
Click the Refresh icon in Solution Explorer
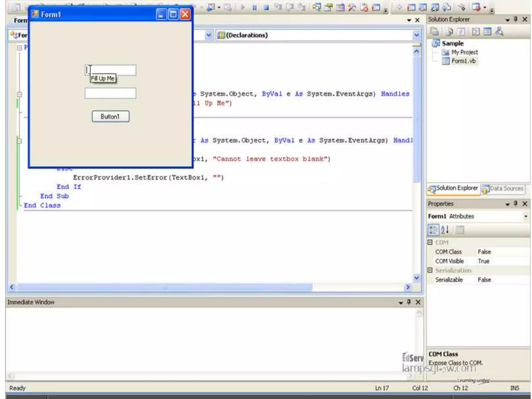tap(461, 32)
